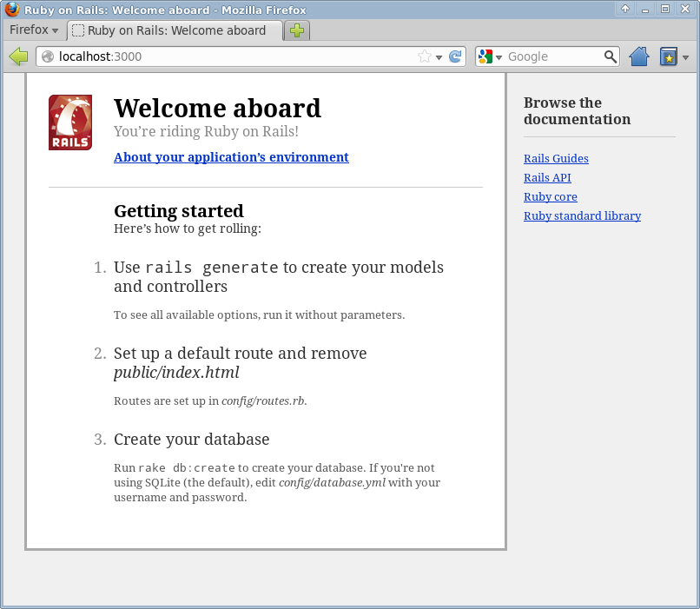700x609 pixels.
Task: Click the Welcome aboard heading
Action: (x=217, y=108)
